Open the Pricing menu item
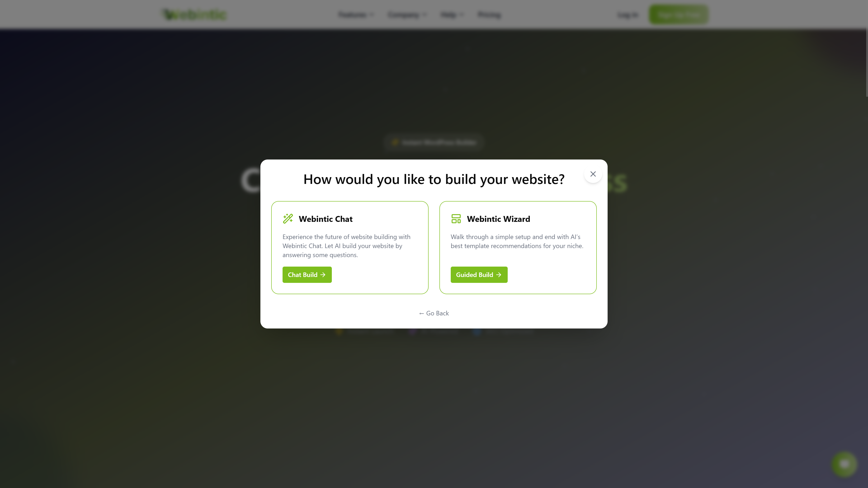Screen dimensions: 868x488 489,15
